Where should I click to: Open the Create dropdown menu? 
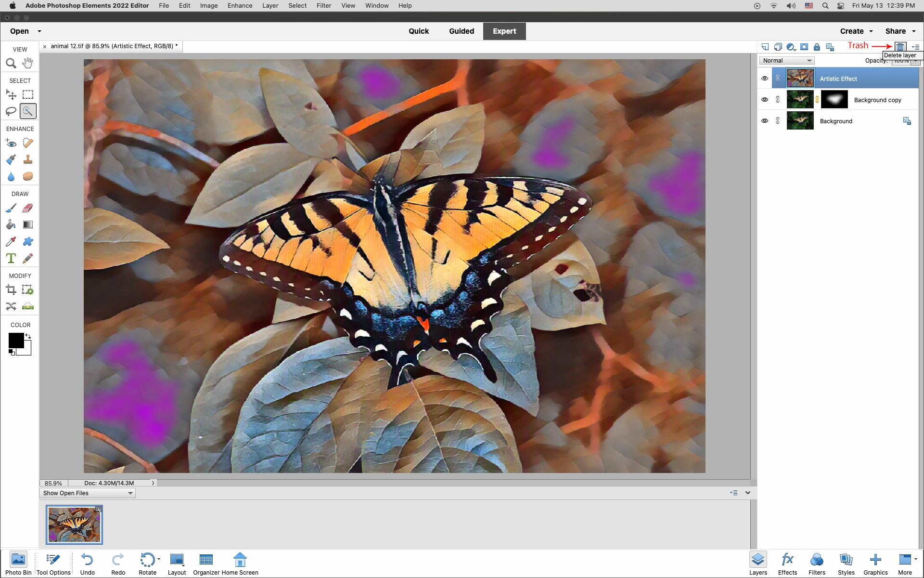click(x=856, y=31)
